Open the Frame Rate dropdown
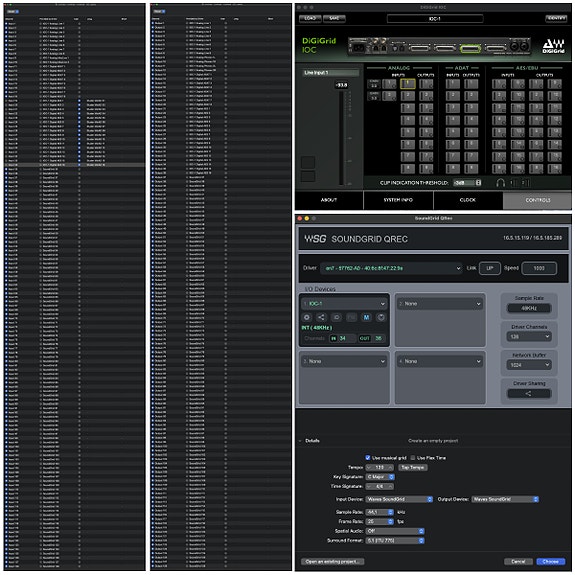Screen dimensions: 575x575 pyautogui.click(x=380, y=521)
